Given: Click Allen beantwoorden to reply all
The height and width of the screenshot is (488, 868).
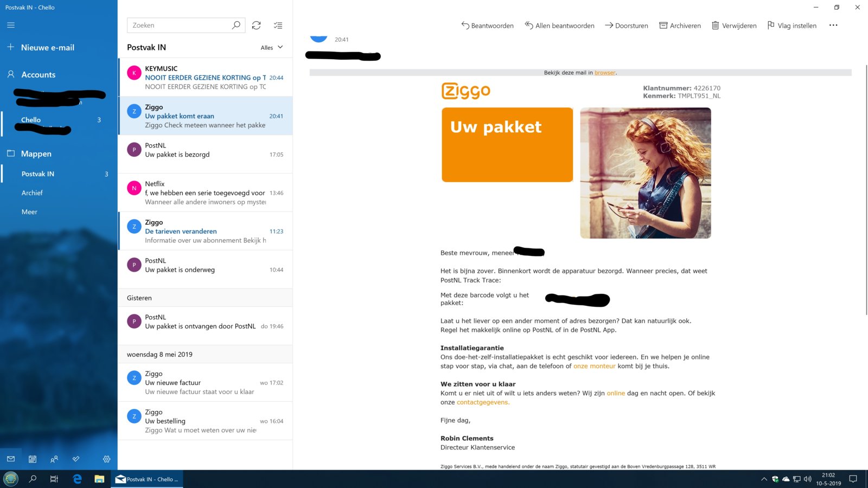Looking at the screenshot, I should coord(559,25).
